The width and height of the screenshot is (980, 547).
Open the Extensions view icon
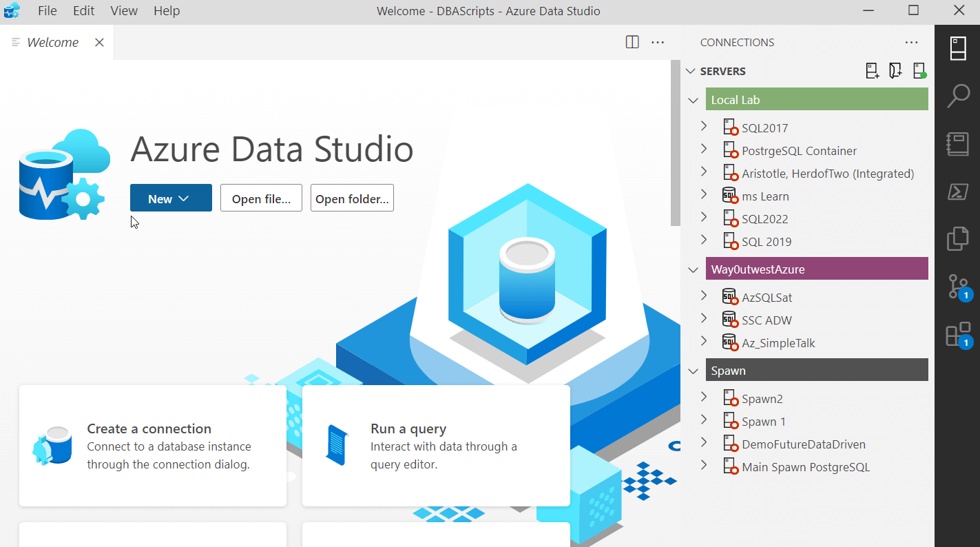coord(958,335)
